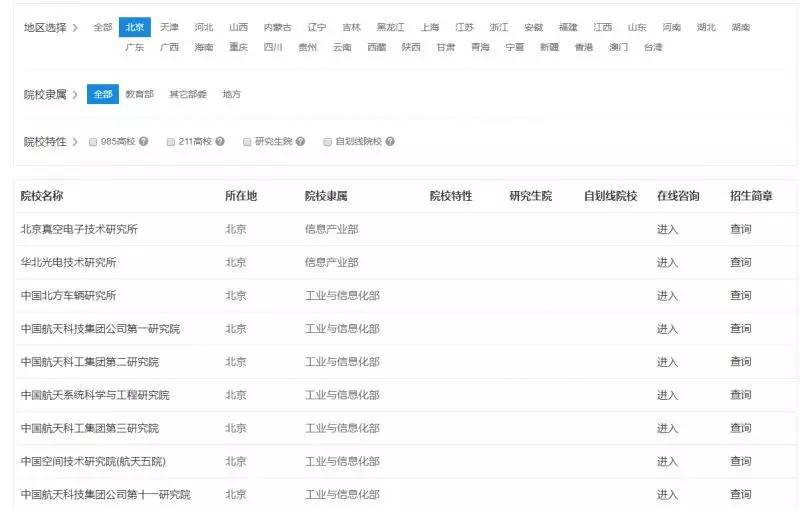
Task: Open 查询 link for 华北光电技术研究所
Action: click(x=740, y=262)
